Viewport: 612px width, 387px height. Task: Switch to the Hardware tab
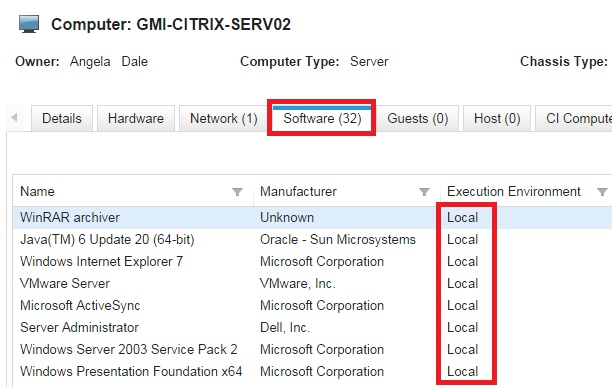point(136,118)
